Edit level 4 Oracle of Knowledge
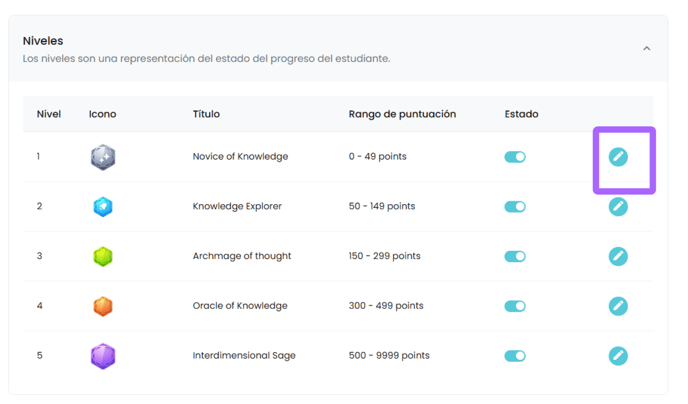Screen dimensions: 688x404 coord(618,306)
